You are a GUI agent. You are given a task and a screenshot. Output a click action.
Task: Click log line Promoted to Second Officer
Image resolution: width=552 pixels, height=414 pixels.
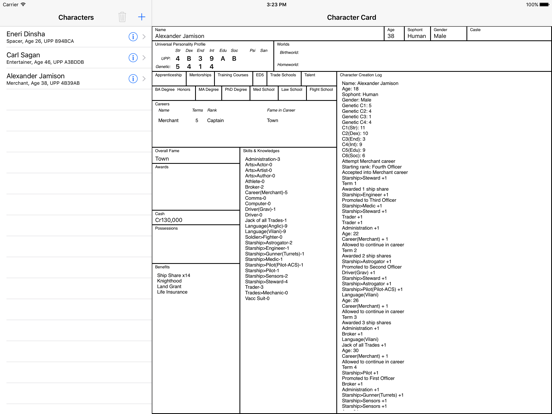pos(372,267)
